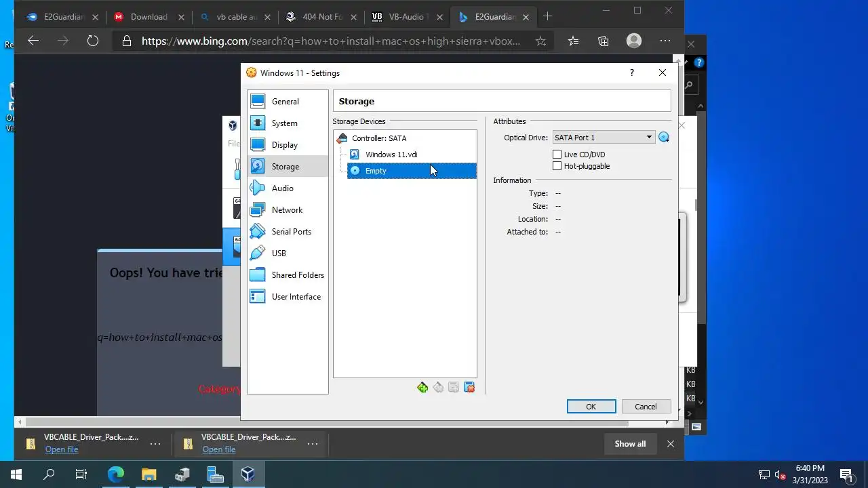This screenshot has height=488, width=868.
Task: Open the choose virtual optical disk menu
Action: coord(664,138)
